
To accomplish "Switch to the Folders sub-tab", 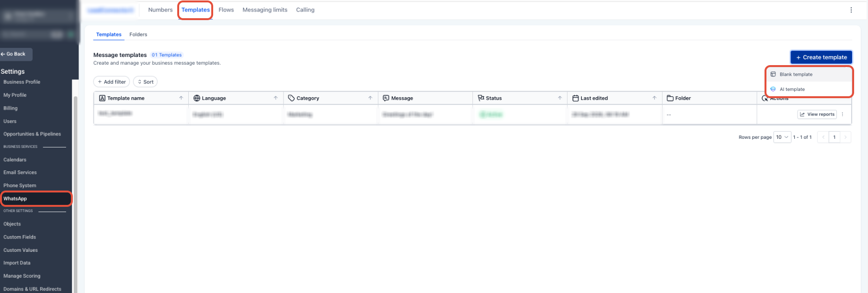I will [x=138, y=34].
